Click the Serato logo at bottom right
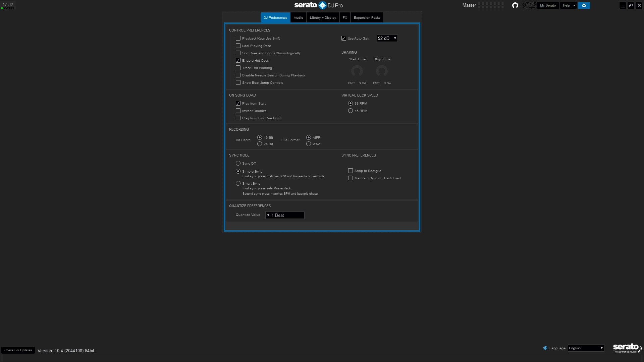Viewport: 644px width, 362px height. point(627,348)
